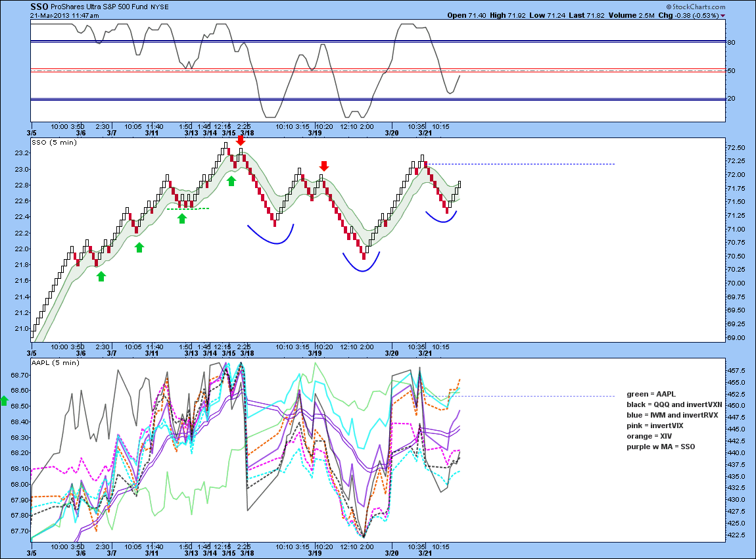This screenshot has width=756, height=559.
Task: Click the 70.50 price axis label
Action: click(736, 256)
